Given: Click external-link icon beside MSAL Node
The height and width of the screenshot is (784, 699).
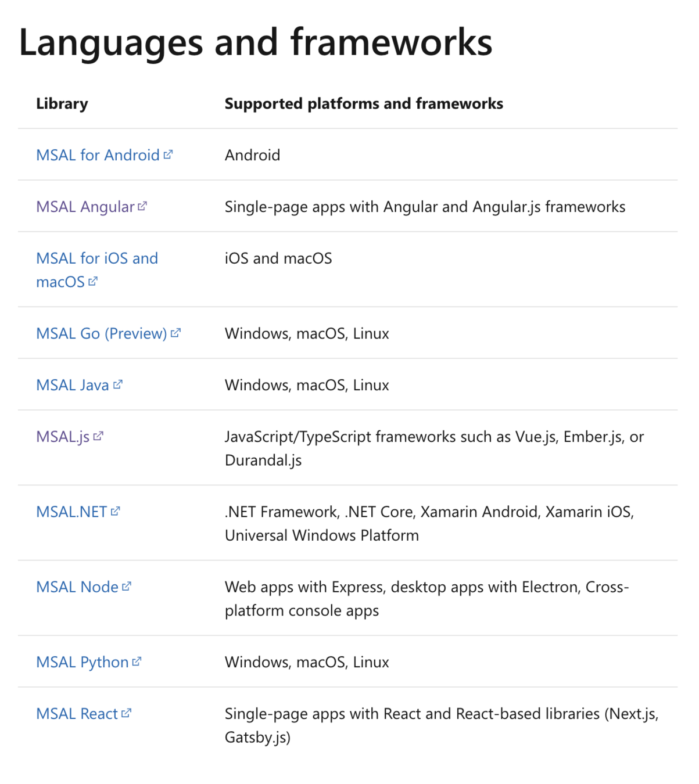Looking at the screenshot, I should coord(127,586).
